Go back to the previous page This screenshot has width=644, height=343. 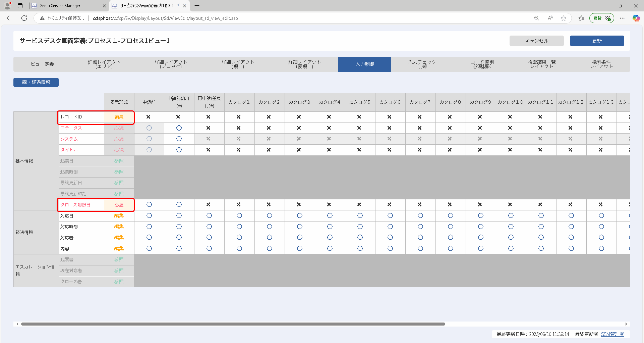pos(9,18)
